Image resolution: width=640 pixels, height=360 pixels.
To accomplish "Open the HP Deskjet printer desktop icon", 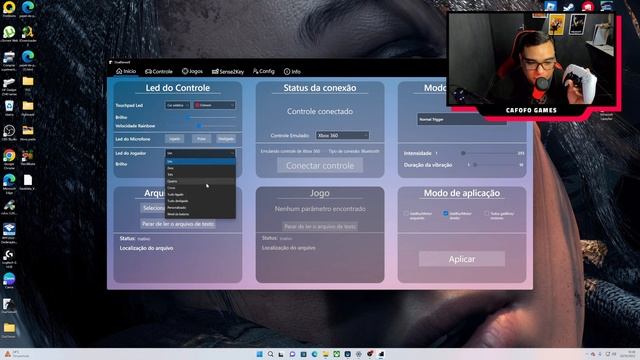I will point(9,85).
